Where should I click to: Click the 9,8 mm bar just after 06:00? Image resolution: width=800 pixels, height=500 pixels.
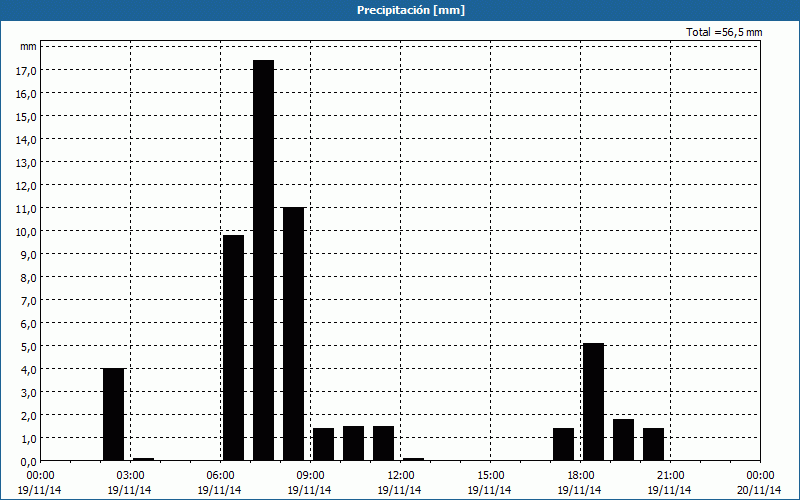tap(233, 348)
